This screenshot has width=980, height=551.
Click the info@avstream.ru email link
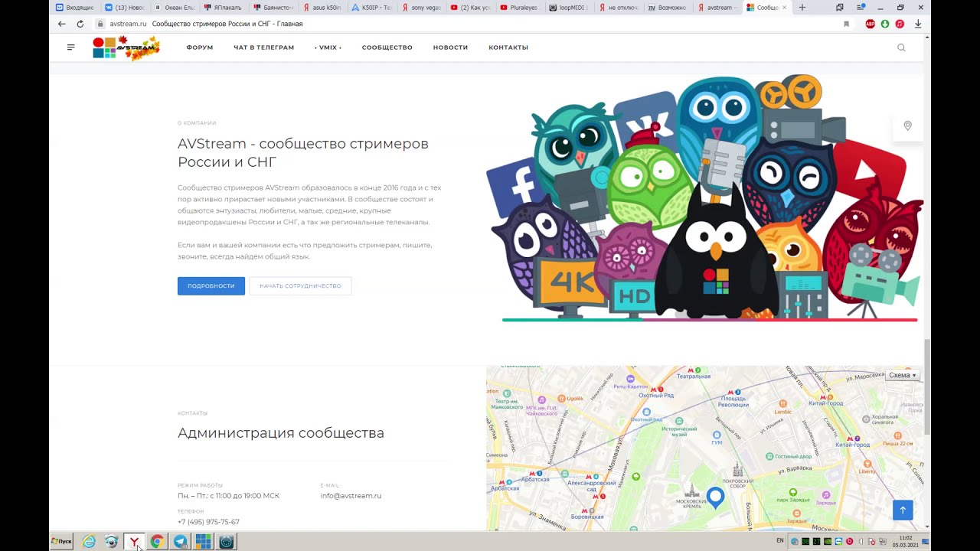pos(351,496)
